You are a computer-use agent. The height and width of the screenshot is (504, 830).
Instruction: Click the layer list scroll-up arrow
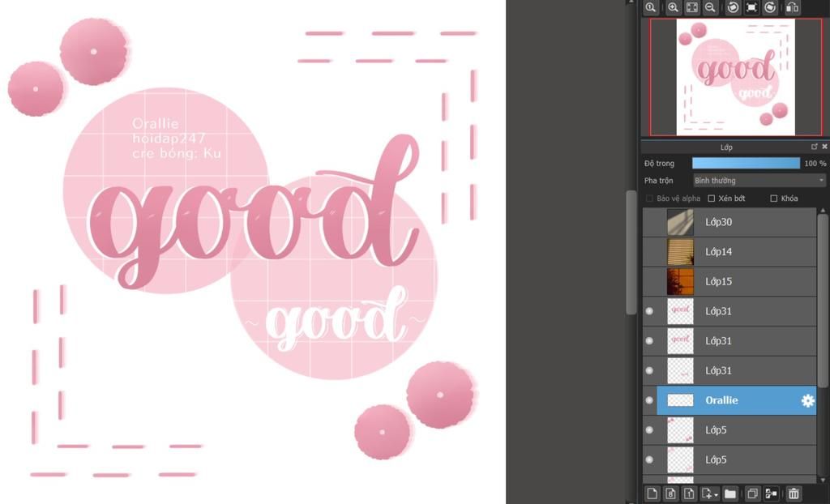point(822,210)
